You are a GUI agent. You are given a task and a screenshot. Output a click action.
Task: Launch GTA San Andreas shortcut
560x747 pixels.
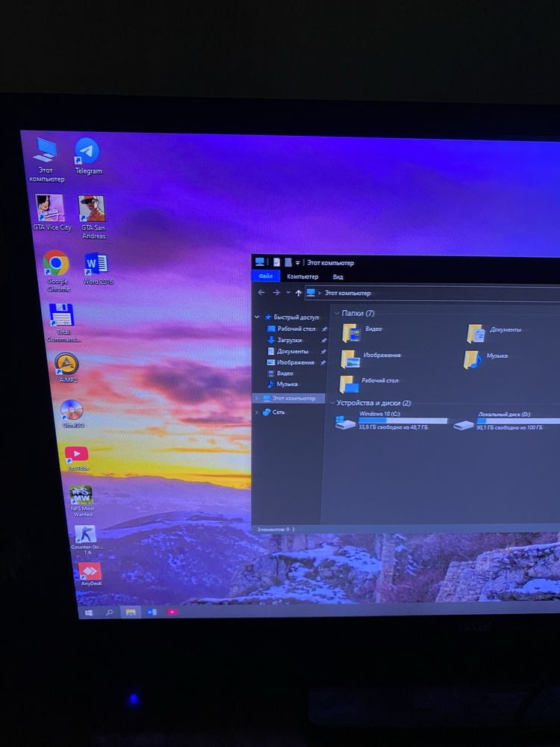click(93, 217)
